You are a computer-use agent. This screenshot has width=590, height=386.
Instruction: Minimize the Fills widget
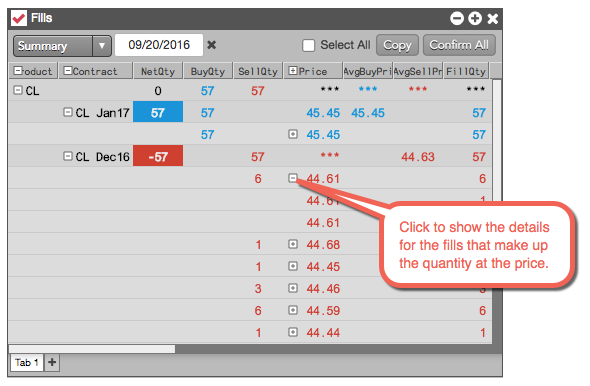457,18
